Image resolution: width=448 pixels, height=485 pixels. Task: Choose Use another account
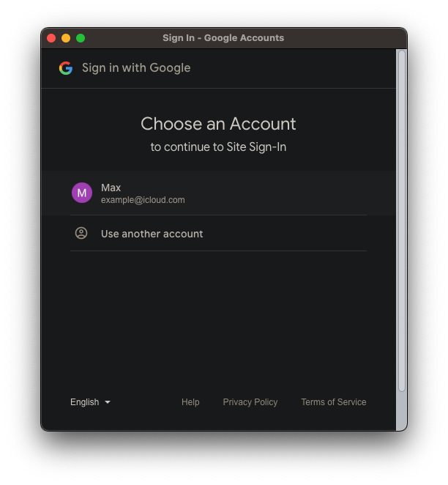218,233
